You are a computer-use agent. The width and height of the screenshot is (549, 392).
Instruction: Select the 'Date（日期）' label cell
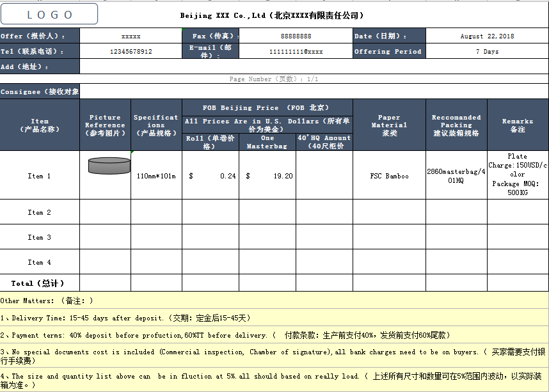389,36
